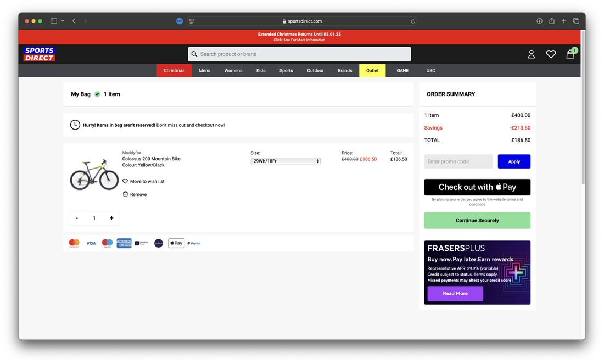Click the Mastercard payment icon
The height and width of the screenshot is (364, 604).
[x=74, y=243]
